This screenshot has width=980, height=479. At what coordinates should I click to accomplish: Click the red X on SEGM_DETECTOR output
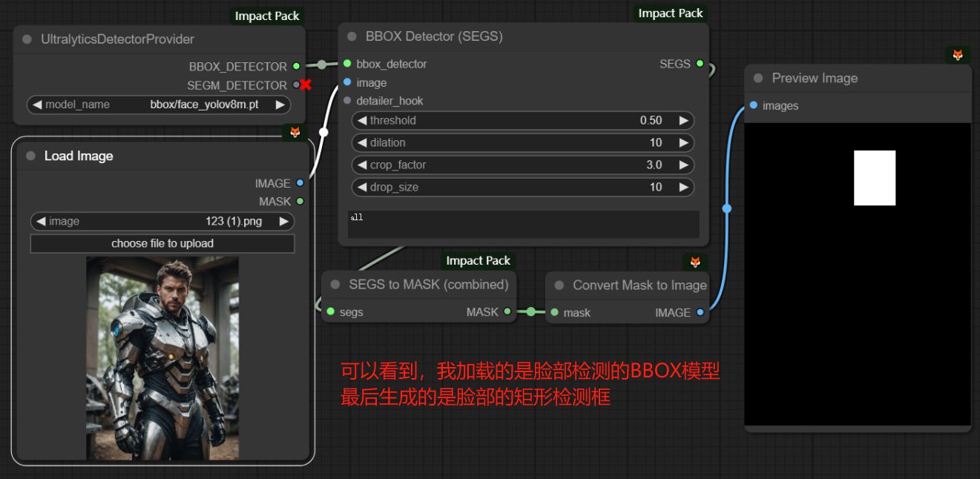tap(305, 85)
